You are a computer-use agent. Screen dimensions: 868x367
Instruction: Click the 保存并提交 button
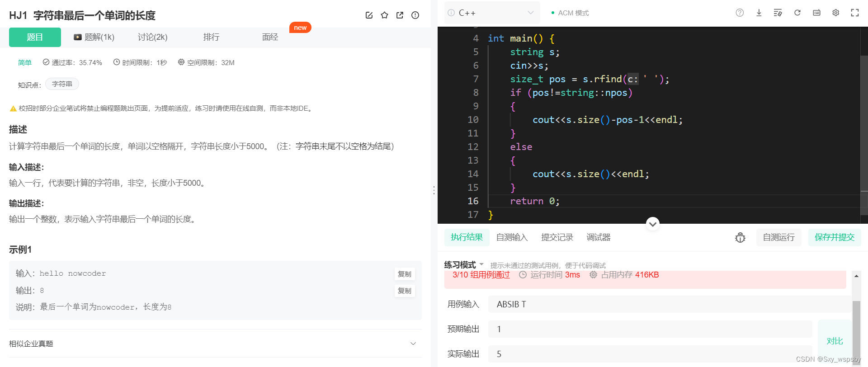(x=835, y=237)
